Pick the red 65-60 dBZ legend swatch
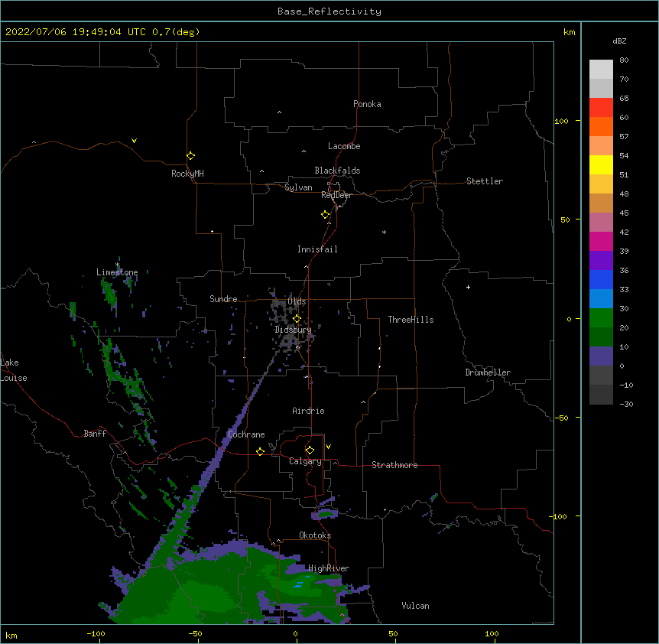The image size is (659, 644). 601,107
